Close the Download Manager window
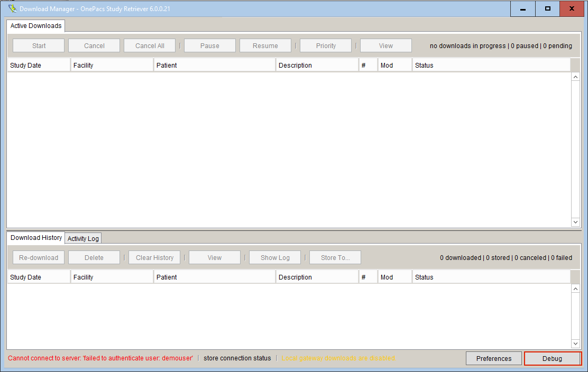This screenshot has width=588, height=372. pos(572,8)
